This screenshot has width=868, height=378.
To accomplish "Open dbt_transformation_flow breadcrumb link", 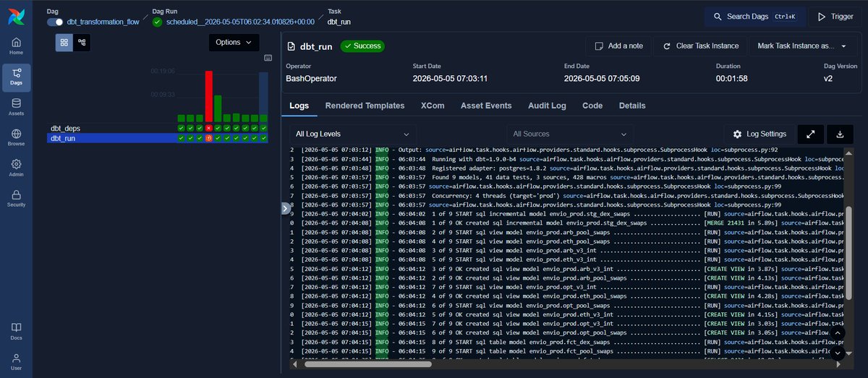I will pos(103,22).
